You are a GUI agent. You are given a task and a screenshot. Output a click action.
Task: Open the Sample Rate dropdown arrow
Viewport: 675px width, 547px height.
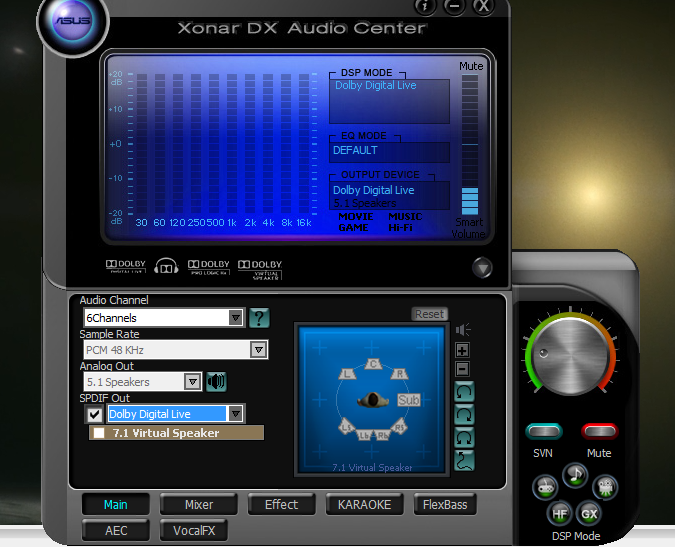point(258,350)
